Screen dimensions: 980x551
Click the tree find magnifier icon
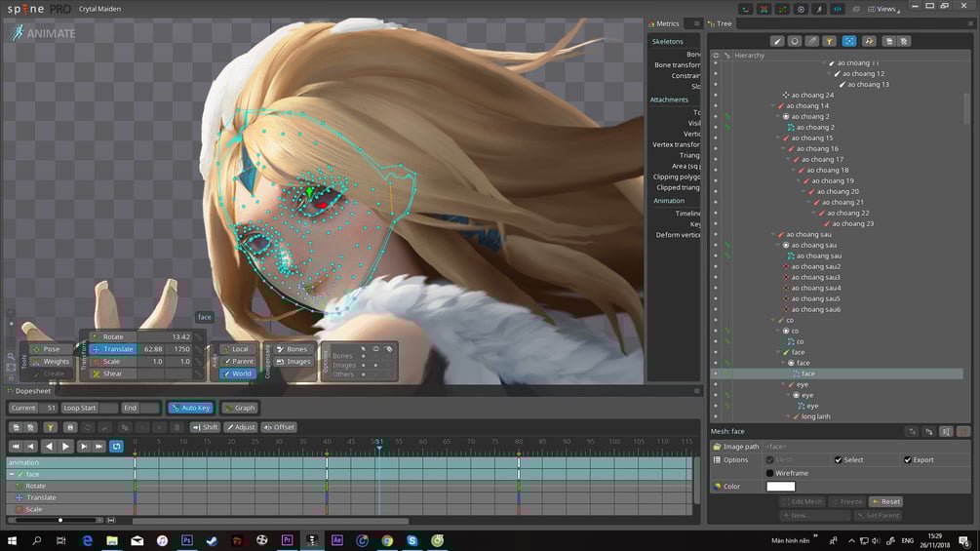[x=869, y=41]
